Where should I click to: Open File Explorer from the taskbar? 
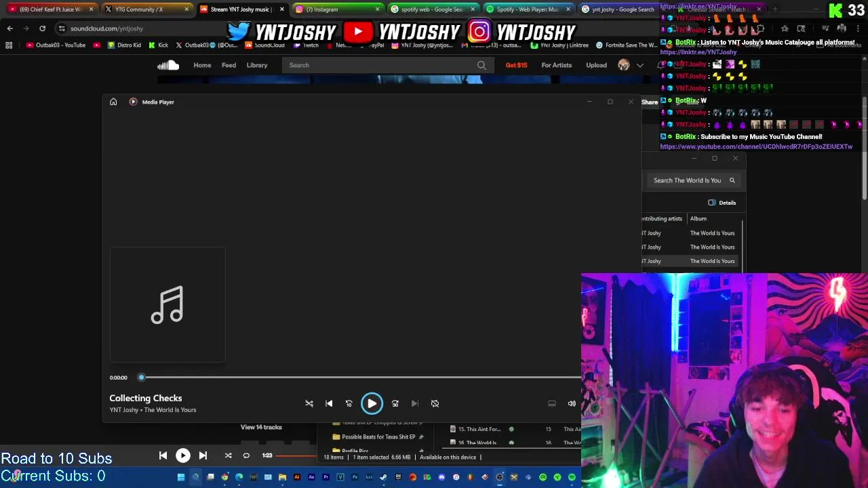(282, 477)
